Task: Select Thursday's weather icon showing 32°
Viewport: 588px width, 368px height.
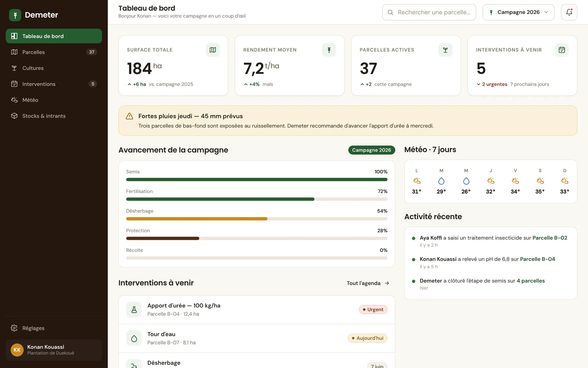Action: pos(491,181)
